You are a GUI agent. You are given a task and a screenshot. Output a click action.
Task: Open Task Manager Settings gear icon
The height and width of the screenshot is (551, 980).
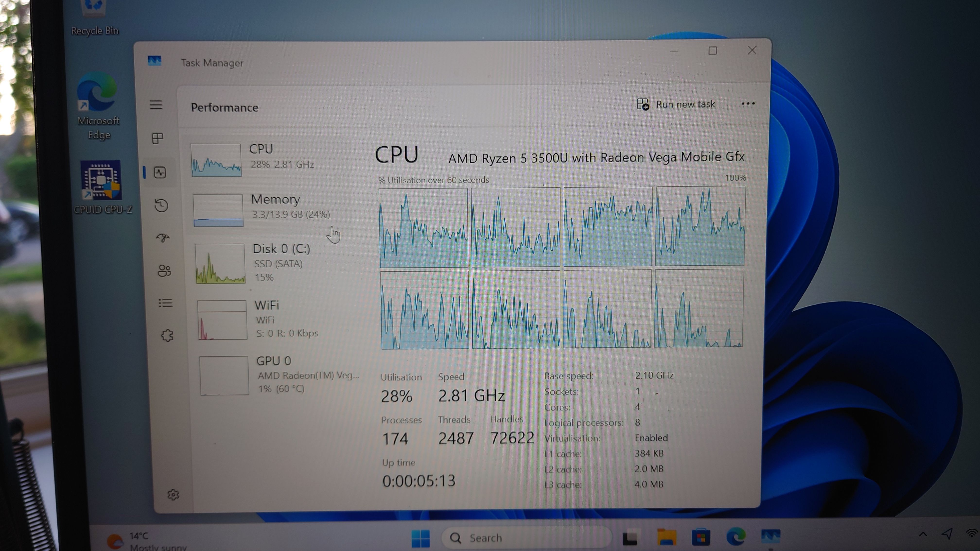pyautogui.click(x=173, y=495)
